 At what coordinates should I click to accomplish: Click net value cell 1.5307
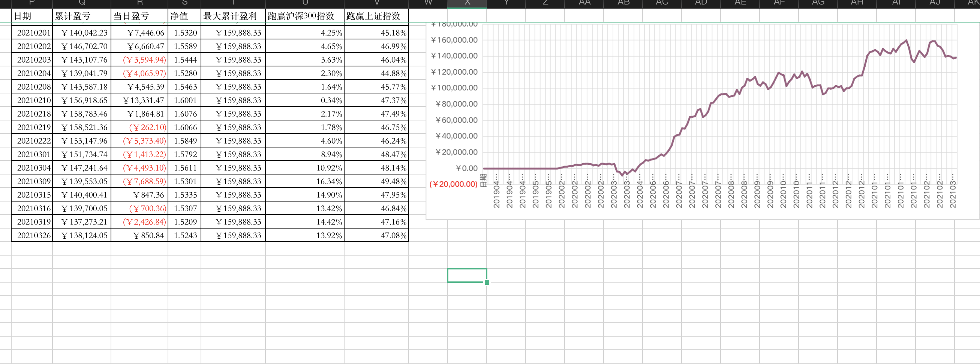[184, 209]
